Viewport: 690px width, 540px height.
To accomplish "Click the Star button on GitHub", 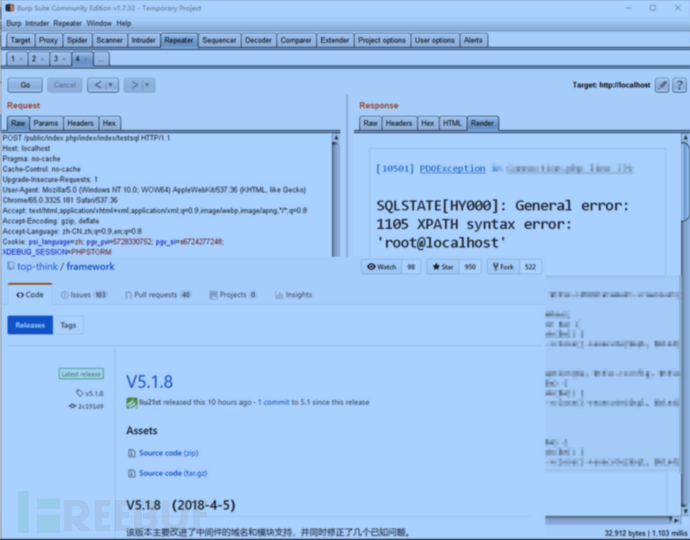I will click(443, 267).
